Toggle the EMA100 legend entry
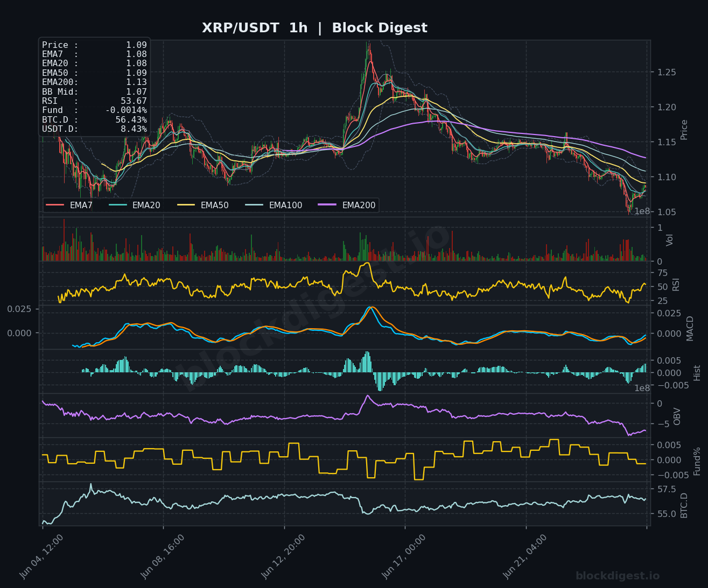Image resolution: width=708 pixels, height=588 pixels. click(x=274, y=205)
